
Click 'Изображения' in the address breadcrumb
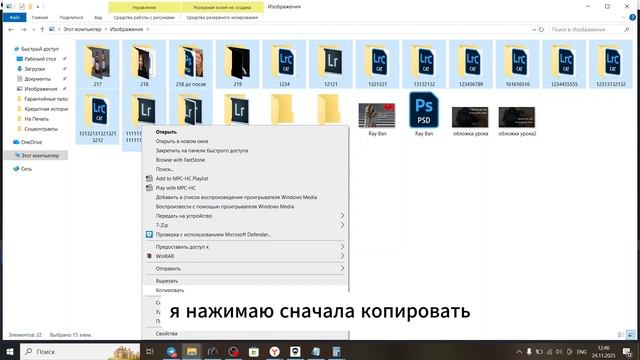[x=126, y=29]
